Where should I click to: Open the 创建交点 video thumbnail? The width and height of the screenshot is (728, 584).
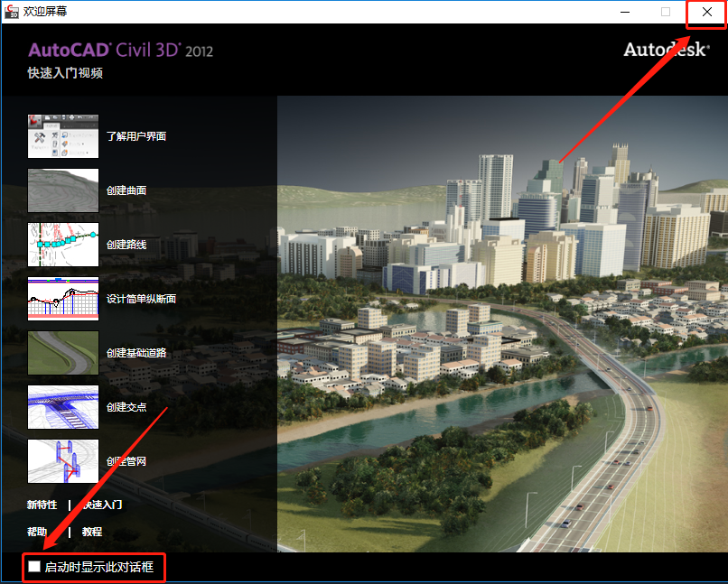[63, 407]
